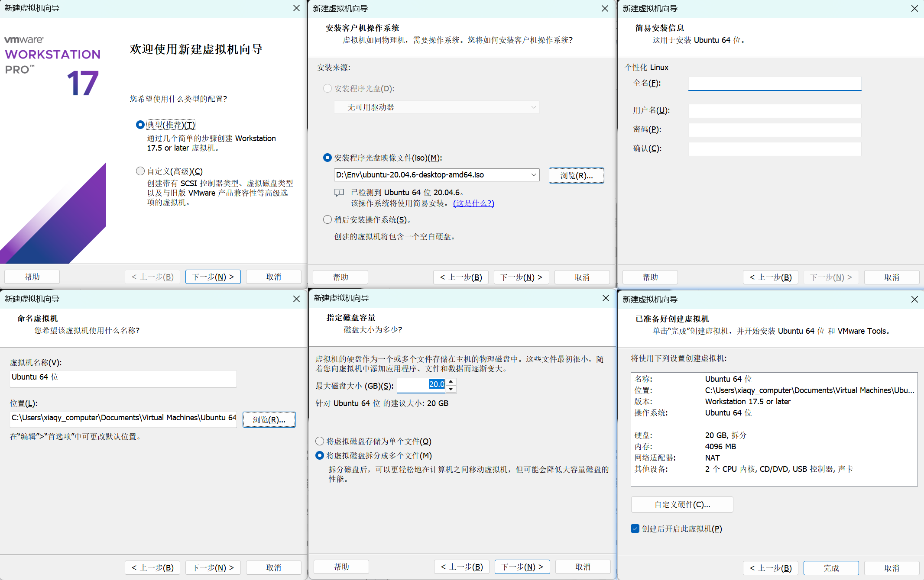Expand the disabled drive selector dropdown arrow
Viewport: 924px width, 580px height.
click(x=534, y=107)
